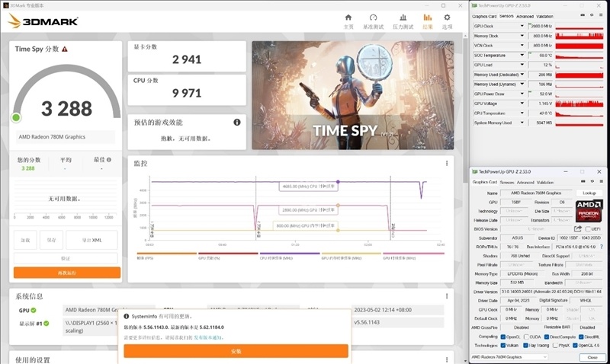Click the 3DMark logo
The width and height of the screenshot is (610, 364).
coord(43,21)
